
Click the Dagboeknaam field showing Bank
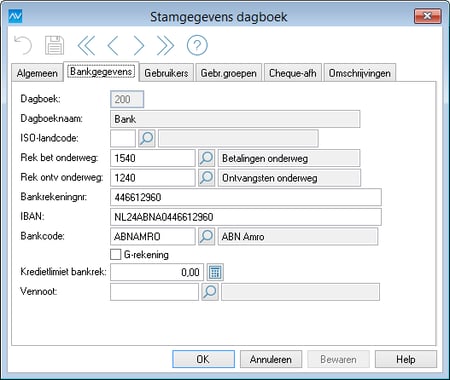pos(235,119)
